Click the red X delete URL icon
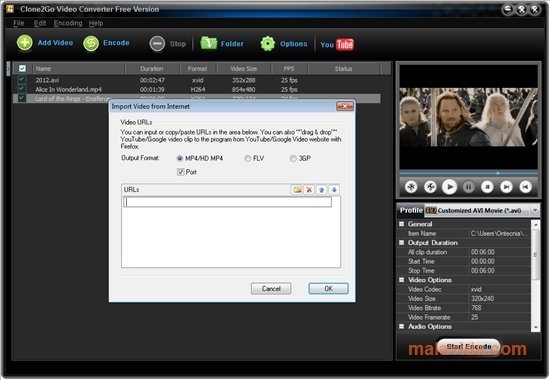 coord(309,189)
